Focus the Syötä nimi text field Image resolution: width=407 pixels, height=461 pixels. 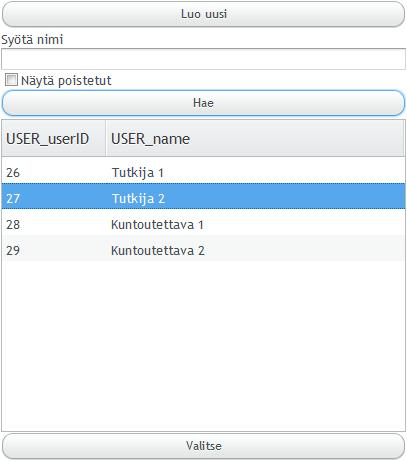click(x=203, y=59)
